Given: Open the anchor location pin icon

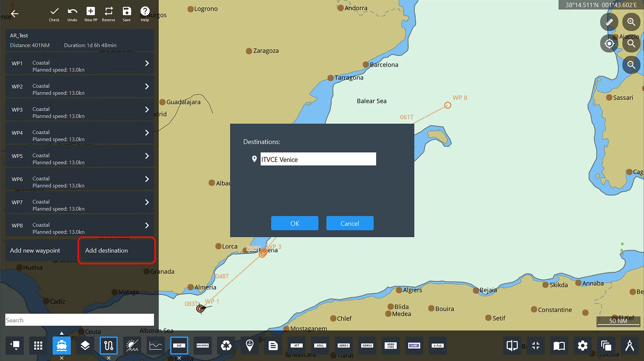Looking at the screenshot, I should point(250,346).
